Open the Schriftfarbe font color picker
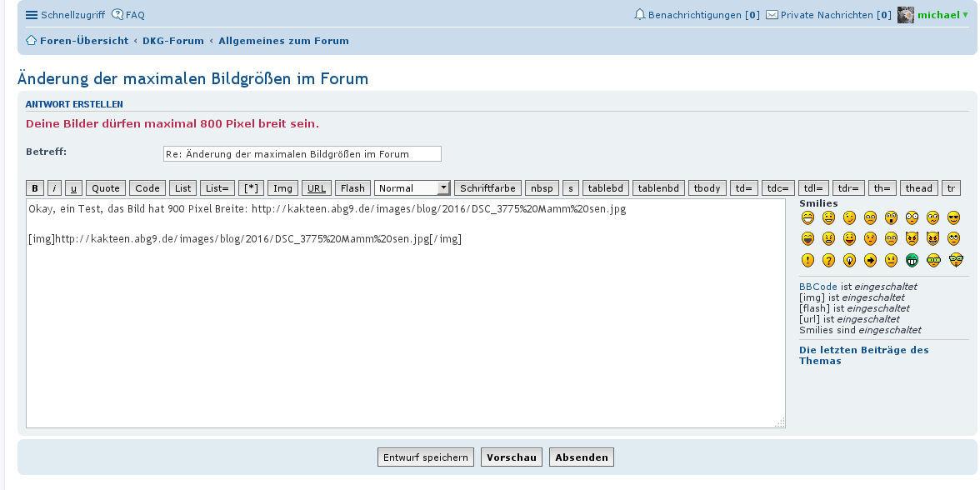The height and width of the screenshot is (490, 980). pos(487,188)
